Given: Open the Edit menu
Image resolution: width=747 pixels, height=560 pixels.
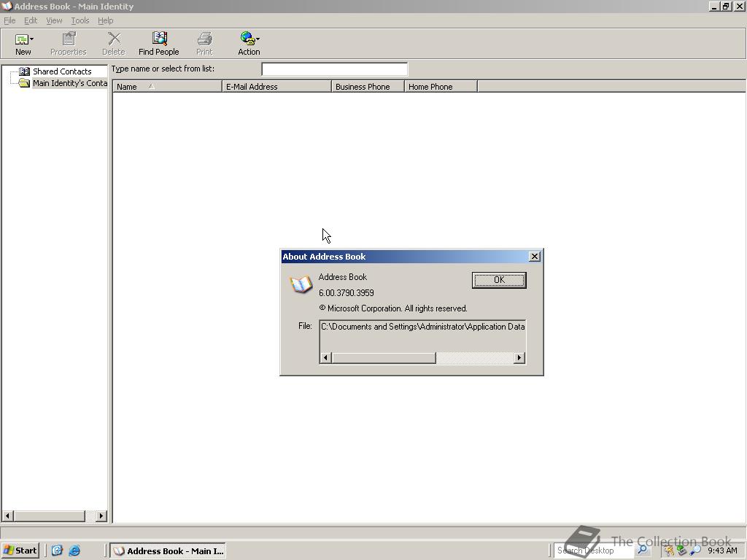Looking at the screenshot, I should click(x=31, y=20).
